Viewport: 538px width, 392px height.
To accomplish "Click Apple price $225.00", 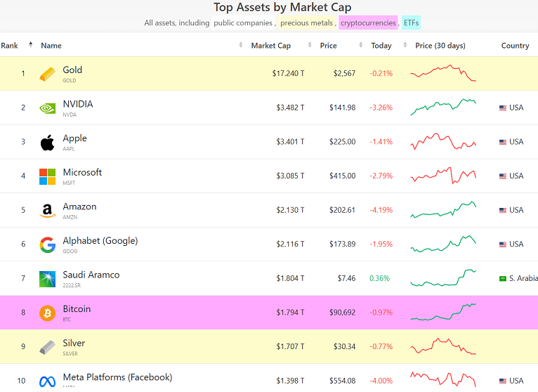I will click(x=343, y=141).
